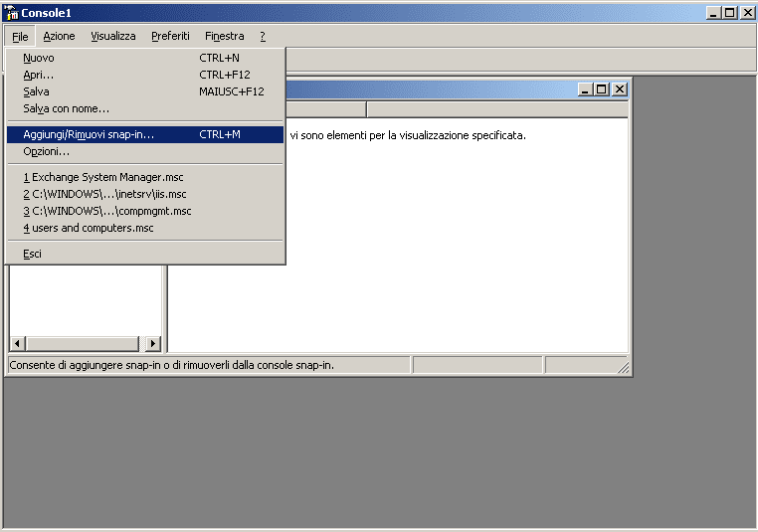The height and width of the screenshot is (532, 758).
Task: Click the Console1 title bar icon
Action: pyautogui.click(x=12, y=13)
